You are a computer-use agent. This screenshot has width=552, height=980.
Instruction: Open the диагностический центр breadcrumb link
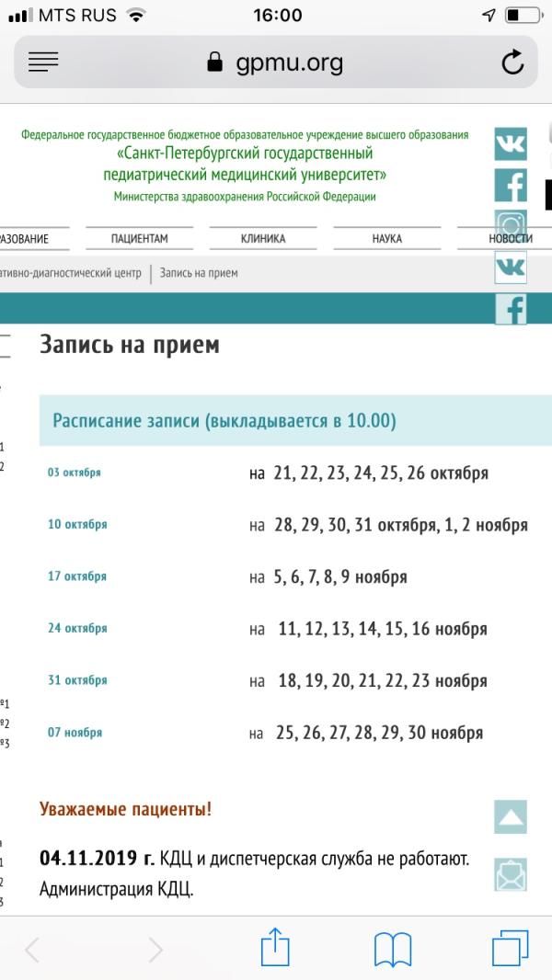pyautogui.click(x=71, y=273)
